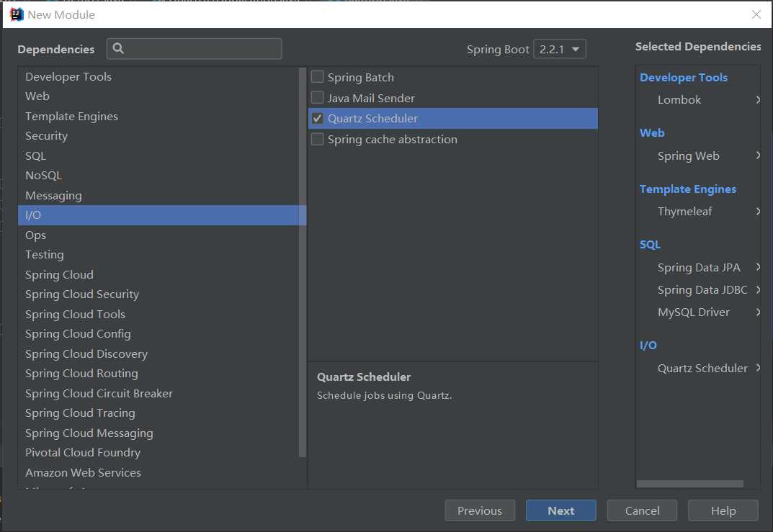773x532 pixels.
Task: Select Spring Cloud Tools category
Action: point(158,314)
